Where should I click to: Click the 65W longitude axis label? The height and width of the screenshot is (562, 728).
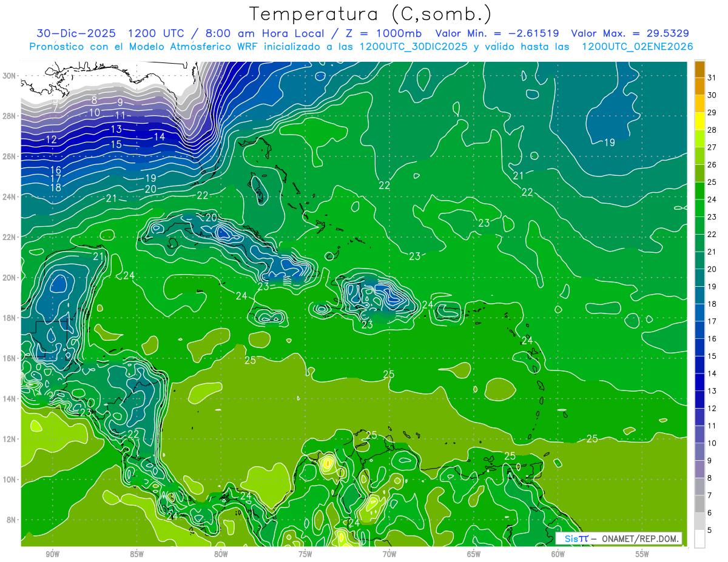(x=474, y=555)
